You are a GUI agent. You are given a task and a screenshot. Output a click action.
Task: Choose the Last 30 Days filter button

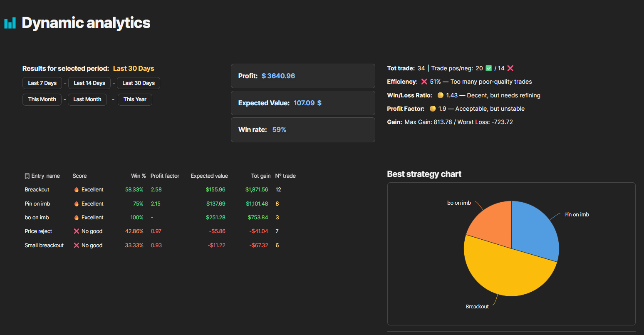[x=139, y=83]
